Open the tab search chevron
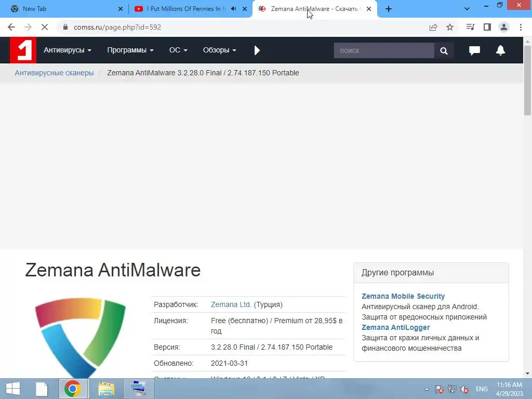The image size is (532, 399). point(467,9)
